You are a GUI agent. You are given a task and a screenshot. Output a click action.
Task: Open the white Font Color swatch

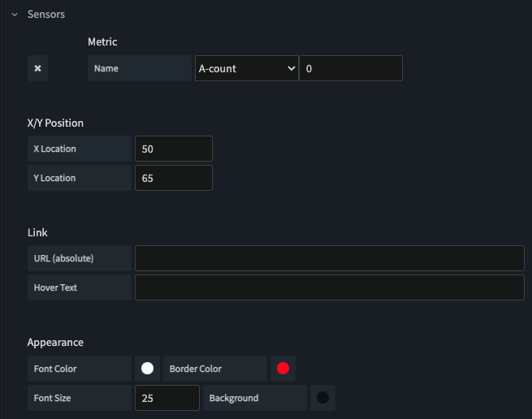point(147,369)
